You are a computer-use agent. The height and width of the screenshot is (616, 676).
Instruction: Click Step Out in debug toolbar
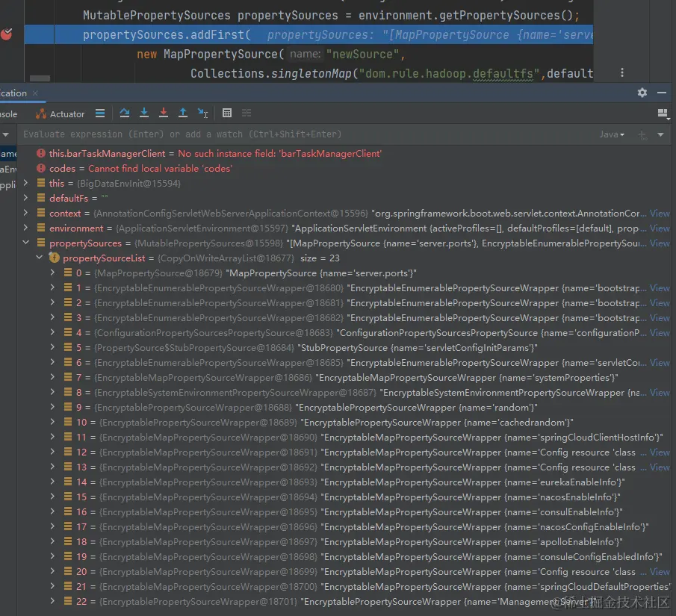pyautogui.click(x=183, y=113)
